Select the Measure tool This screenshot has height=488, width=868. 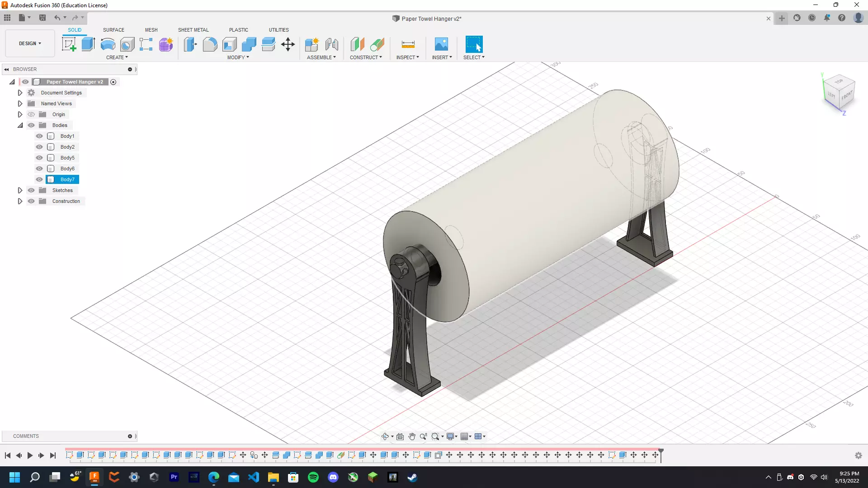point(408,44)
